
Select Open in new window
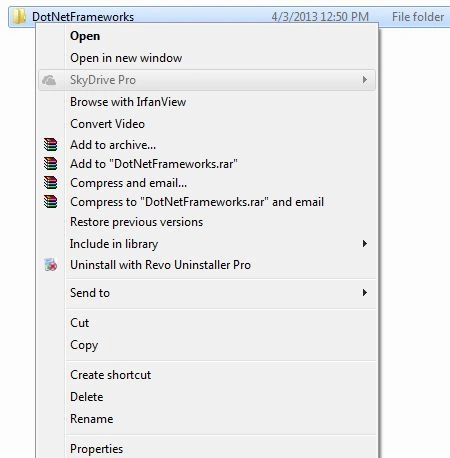[x=126, y=58]
